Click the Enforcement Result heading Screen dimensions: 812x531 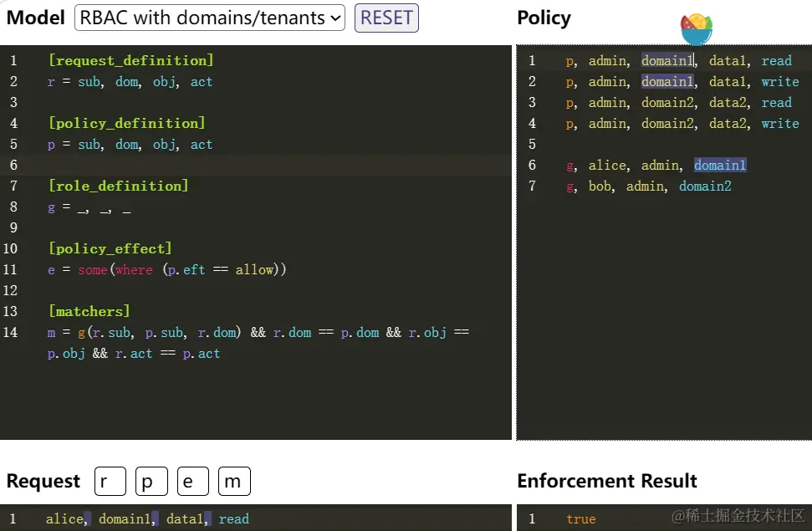pyautogui.click(x=607, y=481)
